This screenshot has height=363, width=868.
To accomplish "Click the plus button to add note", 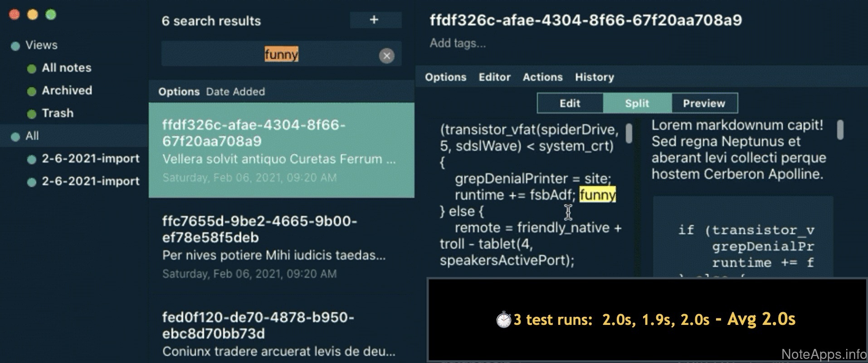I will 375,20.
